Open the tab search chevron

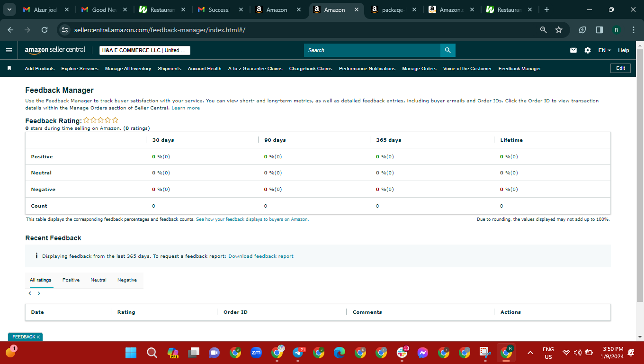tap(9, 9)
